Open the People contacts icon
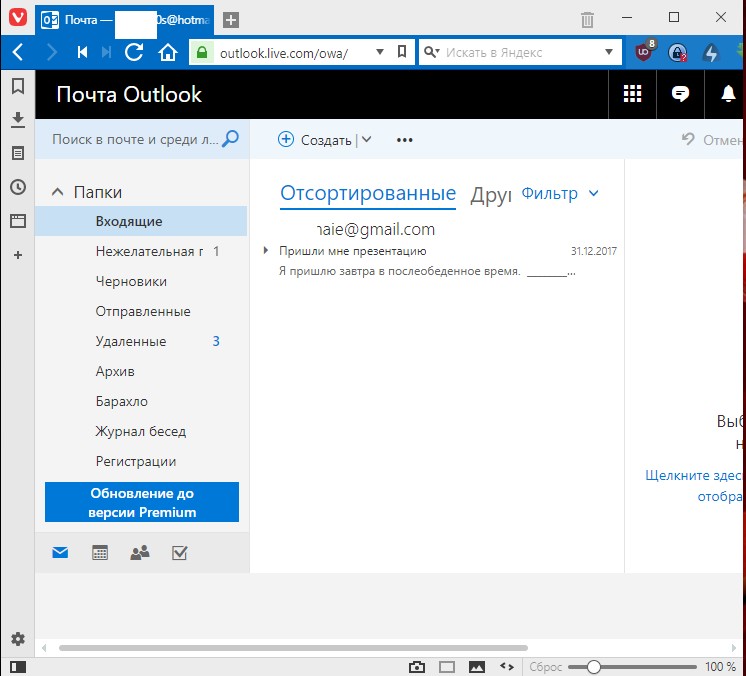 (140, 552)
